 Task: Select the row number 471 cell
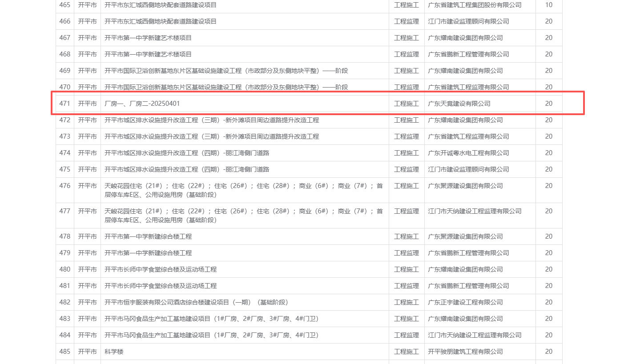click(65, 104)
